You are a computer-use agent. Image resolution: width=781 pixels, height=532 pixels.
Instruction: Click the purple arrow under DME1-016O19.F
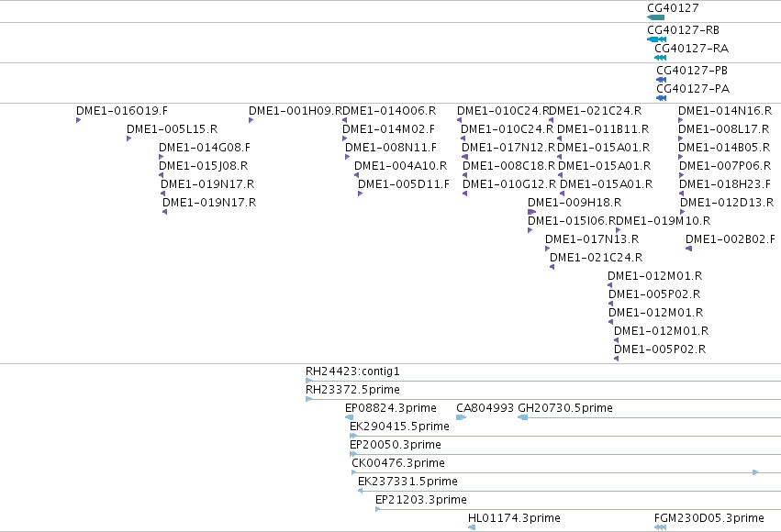(78, 120)
